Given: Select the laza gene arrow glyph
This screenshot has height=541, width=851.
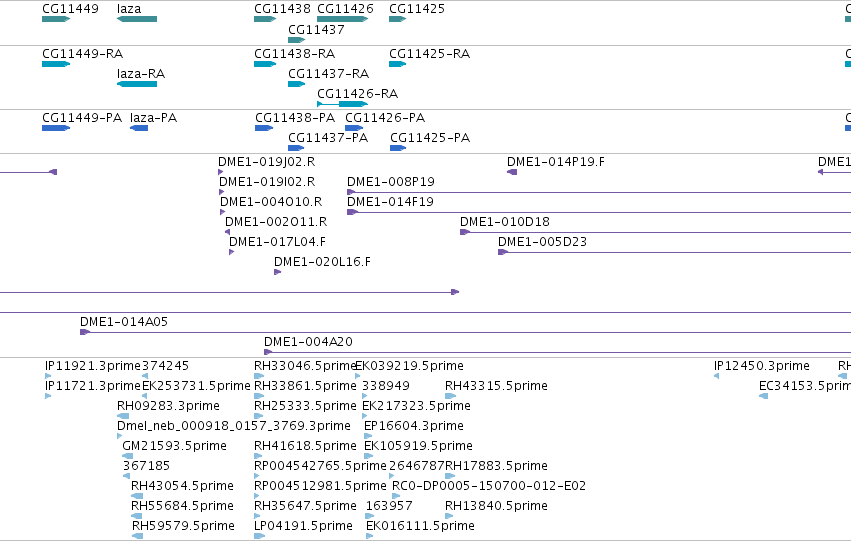Looking at the screenshot, I should [x=137, y=19].
